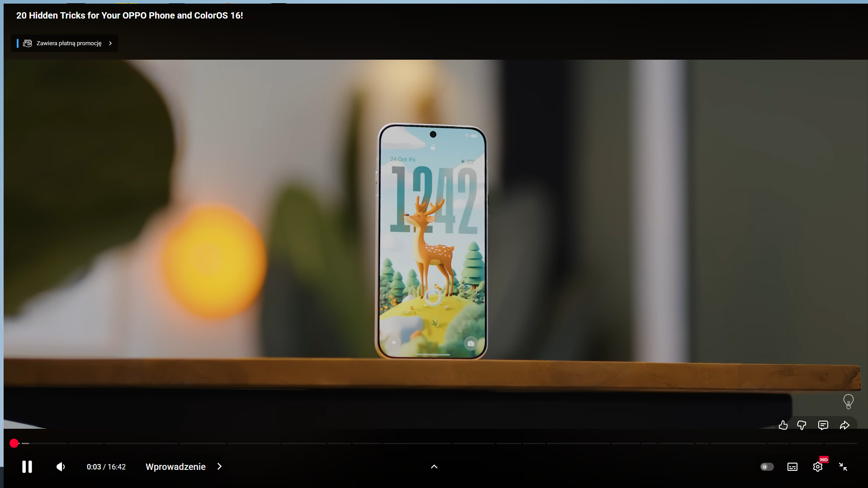Share the video
868x488 pixels.
coord(844,425)
